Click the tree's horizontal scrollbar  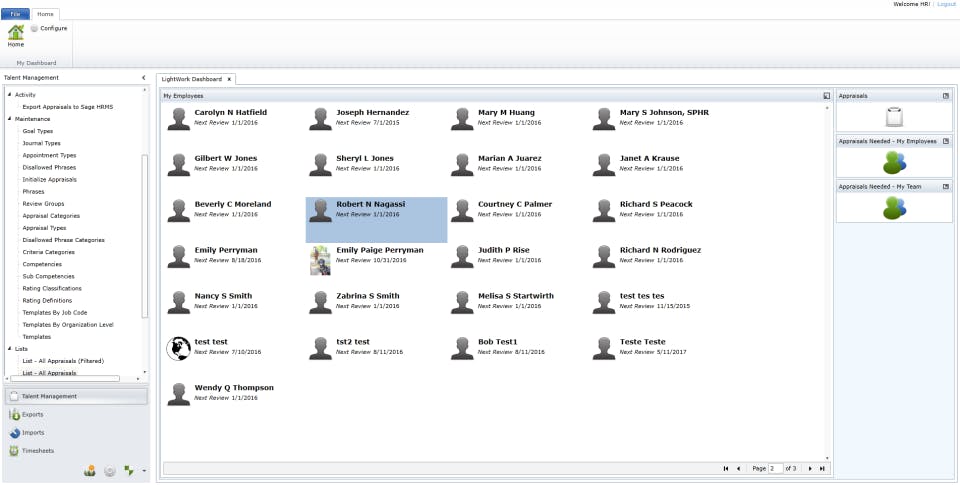click(x=65, y=378)
